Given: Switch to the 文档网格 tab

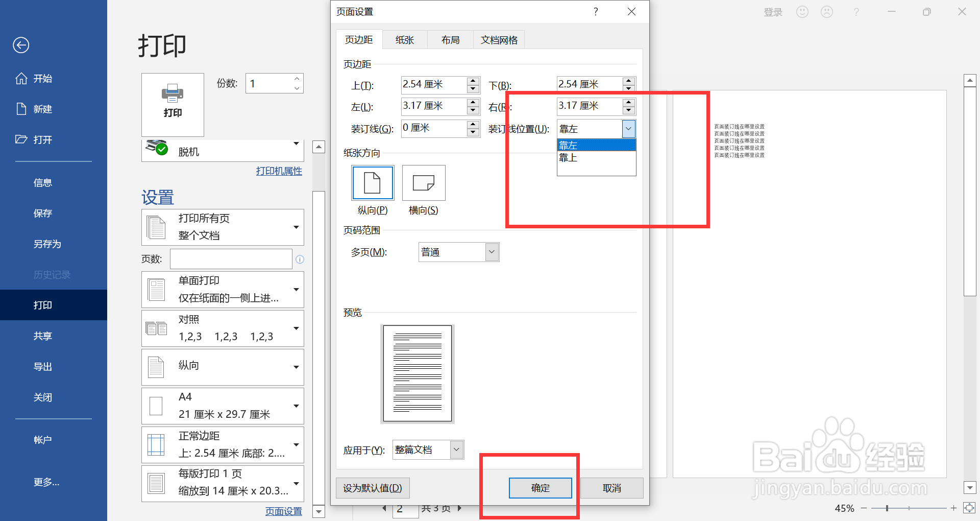Looking at the screenshot, I should point(499,40).
